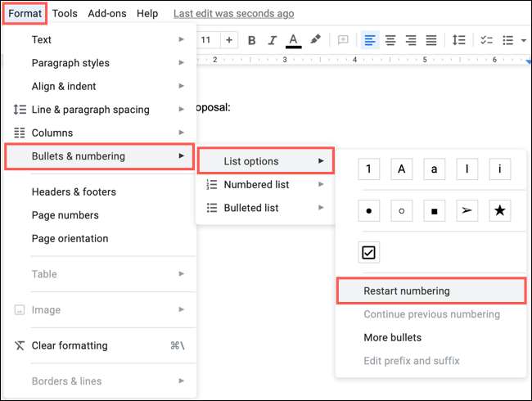Justify the paragraph text
532x401 pixels.
[431, 40]
